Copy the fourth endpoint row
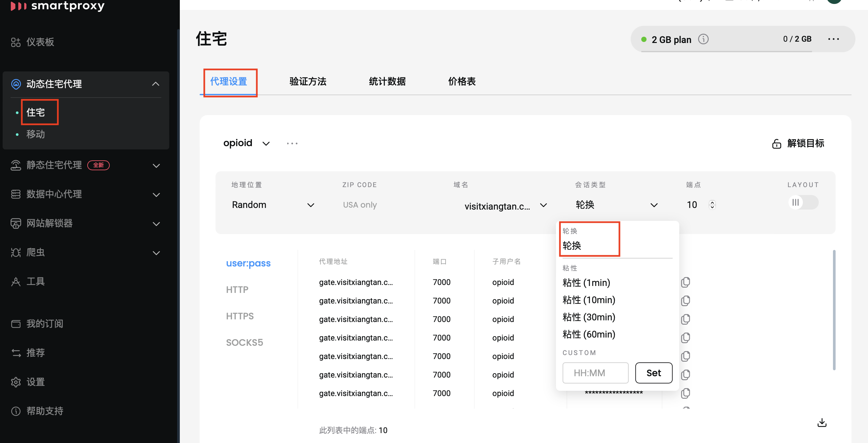 click(x=685, y=338)
